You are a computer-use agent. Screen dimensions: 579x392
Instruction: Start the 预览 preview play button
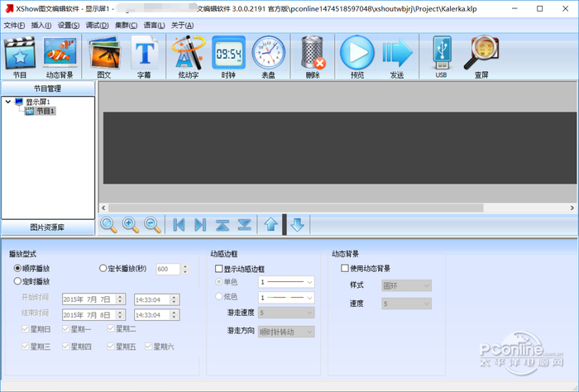click(357, 52)
